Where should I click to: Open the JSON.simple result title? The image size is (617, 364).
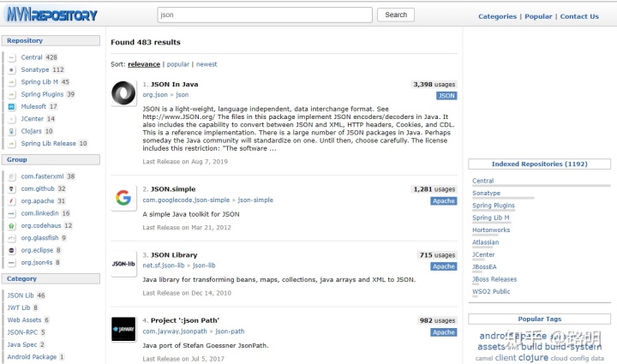pos(173,189)
